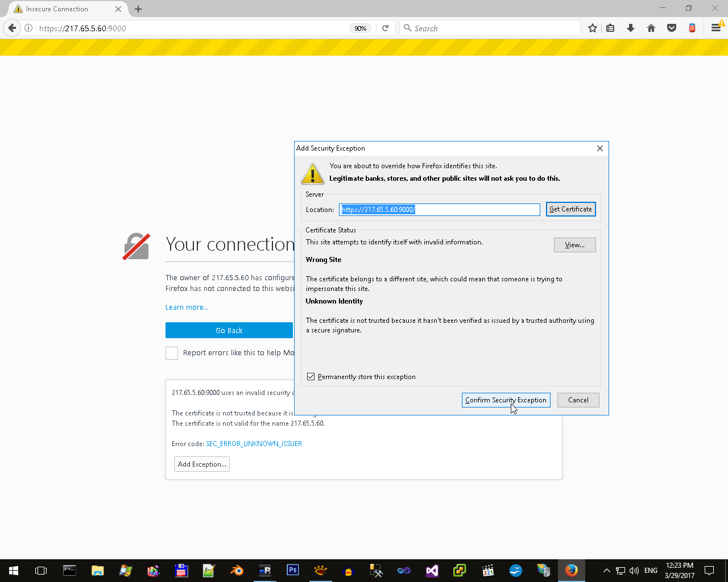
Task: Open the Windows Start menu
Action: coord(14,571)
